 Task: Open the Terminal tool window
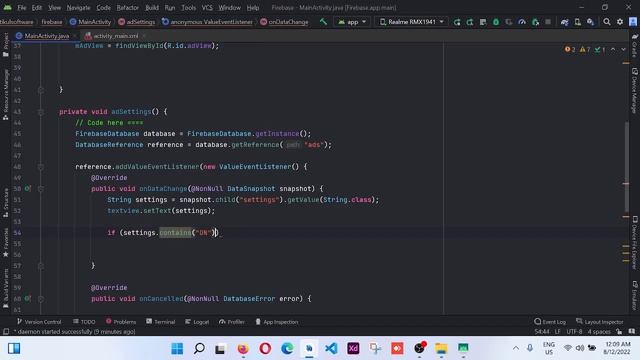pos(160,322)
